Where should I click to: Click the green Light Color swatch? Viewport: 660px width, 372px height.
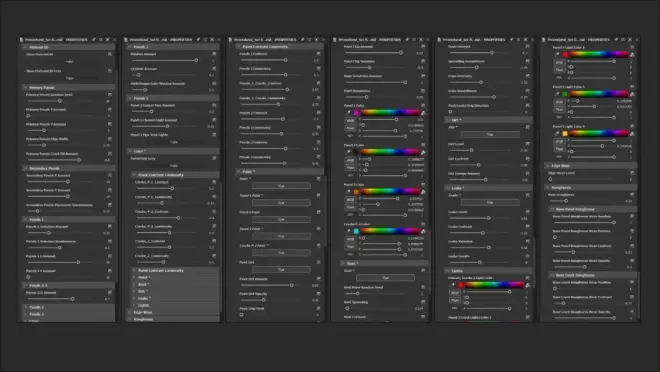[565, 94]
